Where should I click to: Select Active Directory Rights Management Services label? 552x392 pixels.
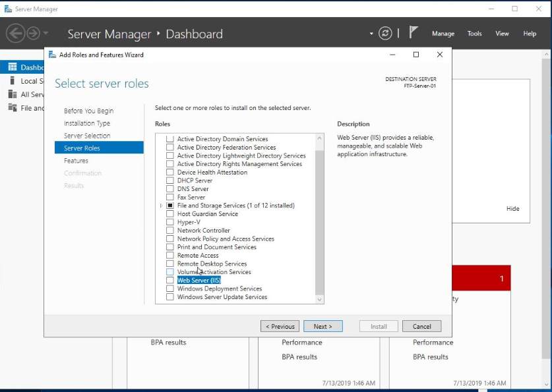coord(240,164)
